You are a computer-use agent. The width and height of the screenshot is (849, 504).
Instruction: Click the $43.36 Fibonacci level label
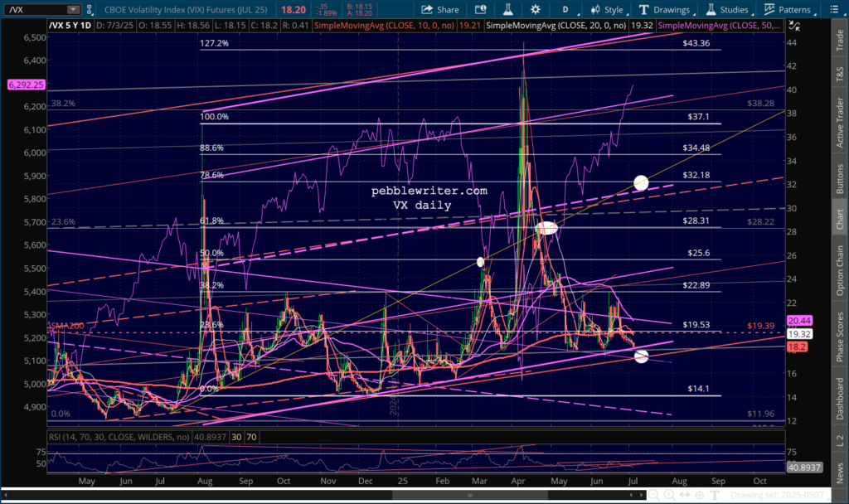696,43
